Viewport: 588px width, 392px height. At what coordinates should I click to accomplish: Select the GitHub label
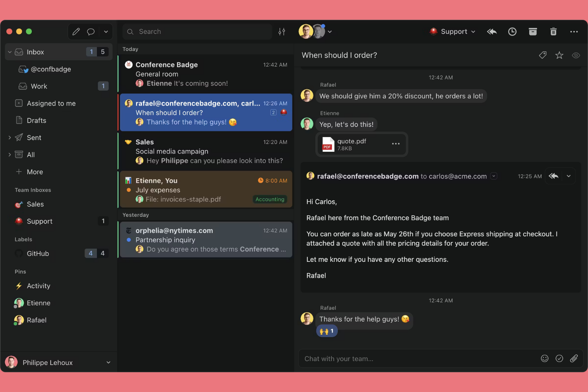(x=37, y=253)
